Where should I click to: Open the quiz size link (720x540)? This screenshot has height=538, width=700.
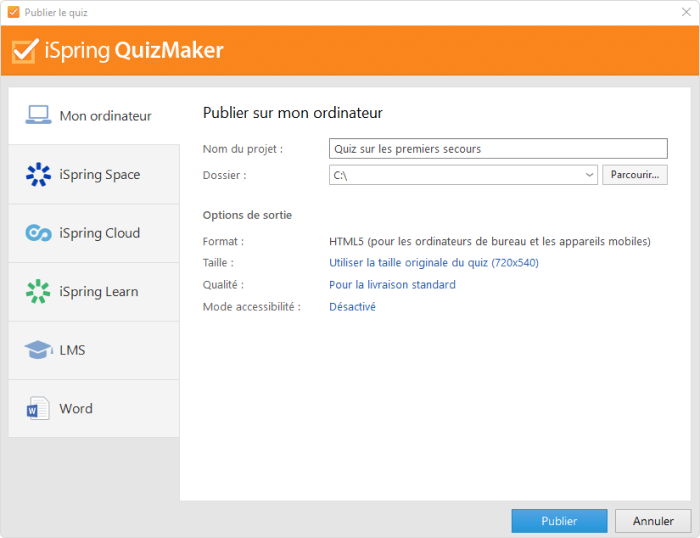click(x=433, y=263)
